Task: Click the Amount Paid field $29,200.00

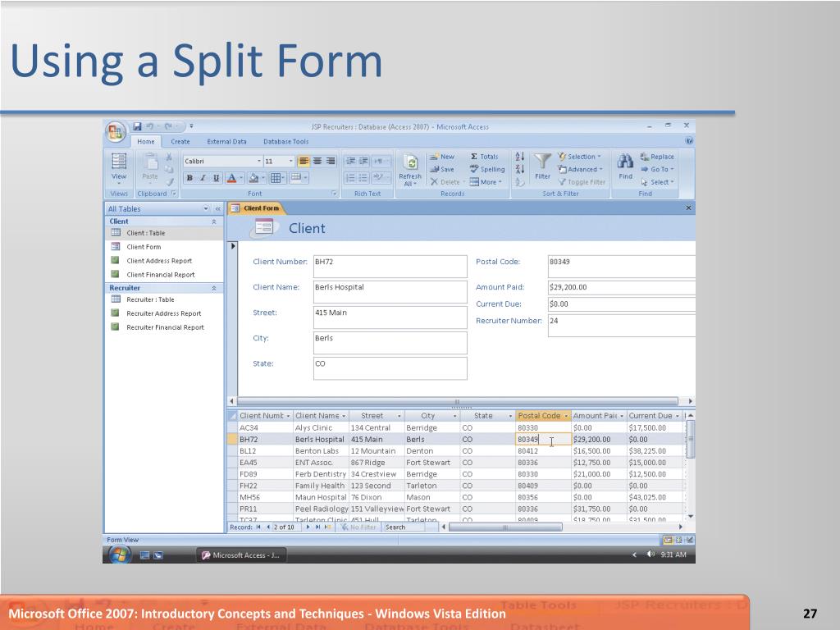Action: coord(622,287)
